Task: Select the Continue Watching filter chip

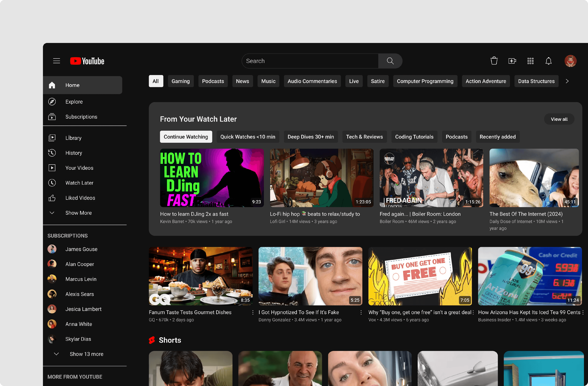Action: (x=186, y=137)
